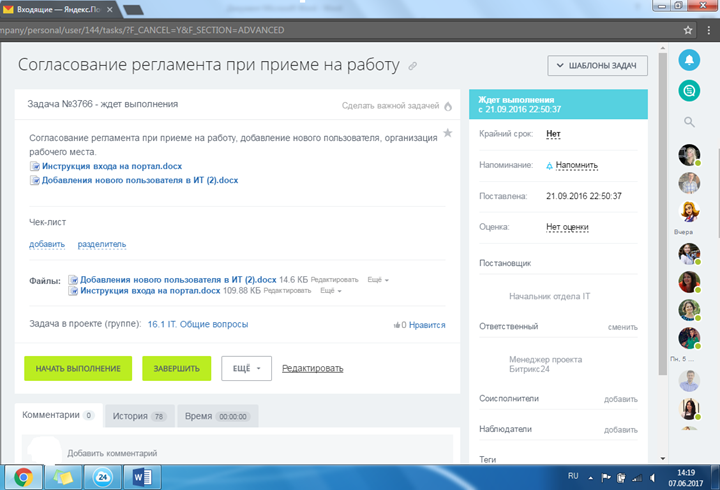Screen dimensions: 720x490
Task: Expand the Шаблоны задач dropdown
Action: click(597, 66)
